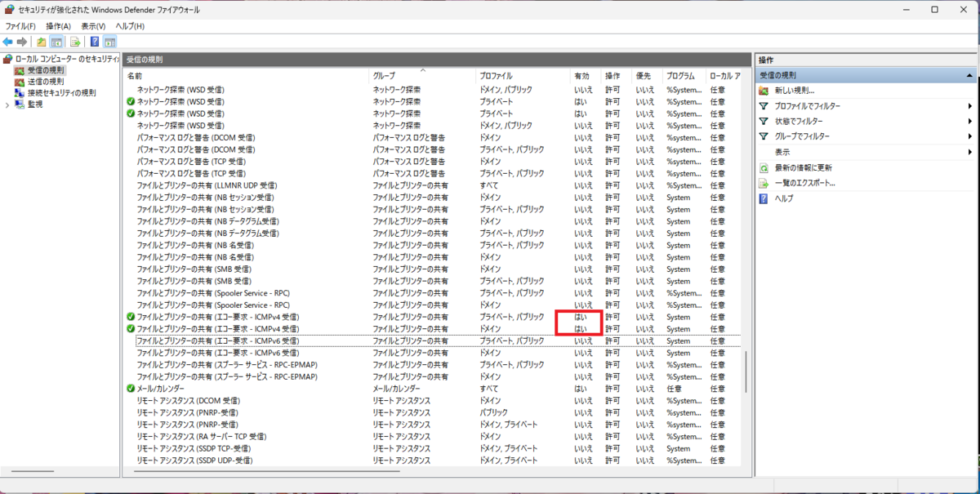Toggle the action pane show/hide toolbar icon
The height and width of the screenshot is (494, 980).
point(109,42)
